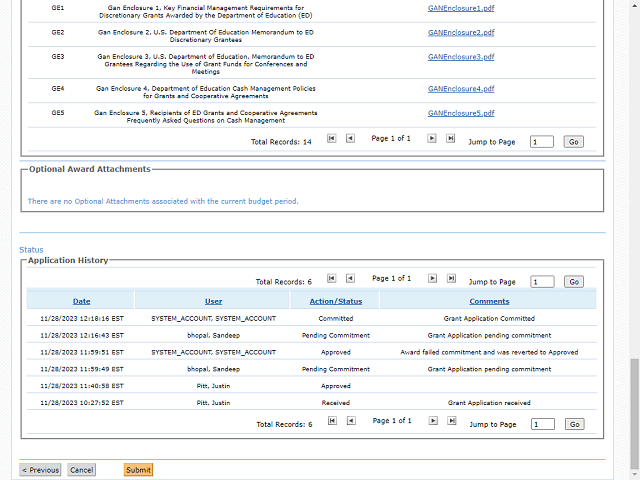Viewport: 640px width, 480px height.
Task: Click first page icon above Application History
Action: click(x=332, y=279)
